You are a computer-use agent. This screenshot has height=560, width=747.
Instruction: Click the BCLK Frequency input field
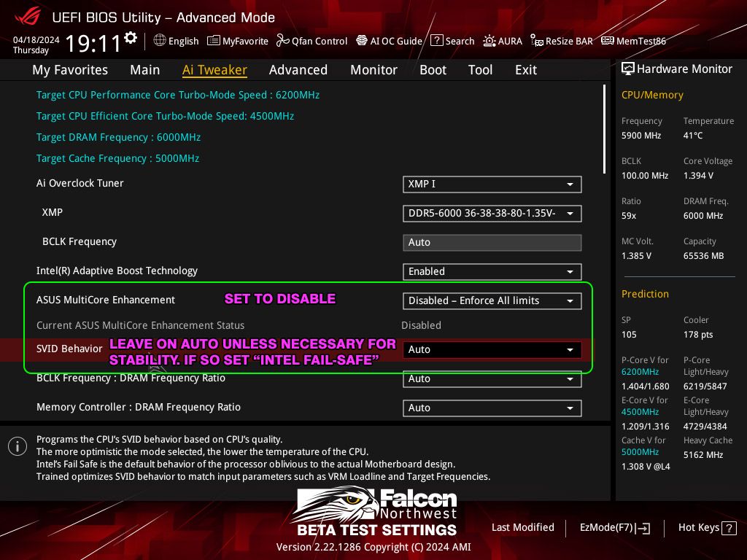tap(492, 242)
